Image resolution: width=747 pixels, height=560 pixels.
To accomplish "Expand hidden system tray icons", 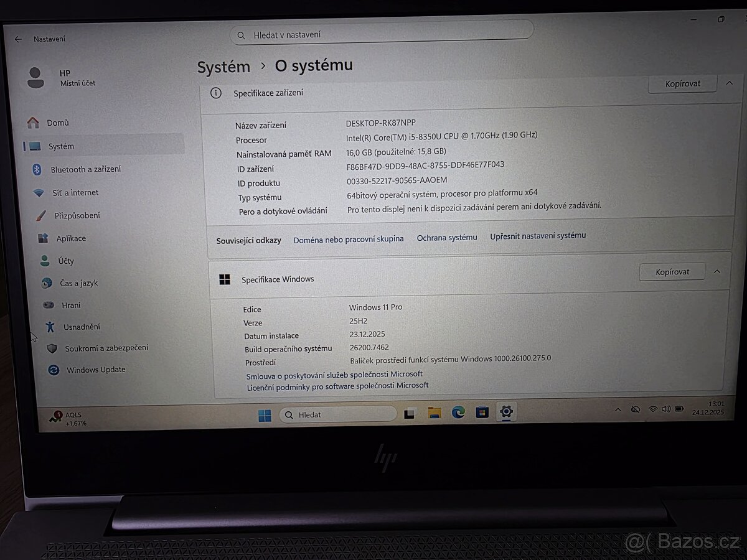I will point(618,409).
